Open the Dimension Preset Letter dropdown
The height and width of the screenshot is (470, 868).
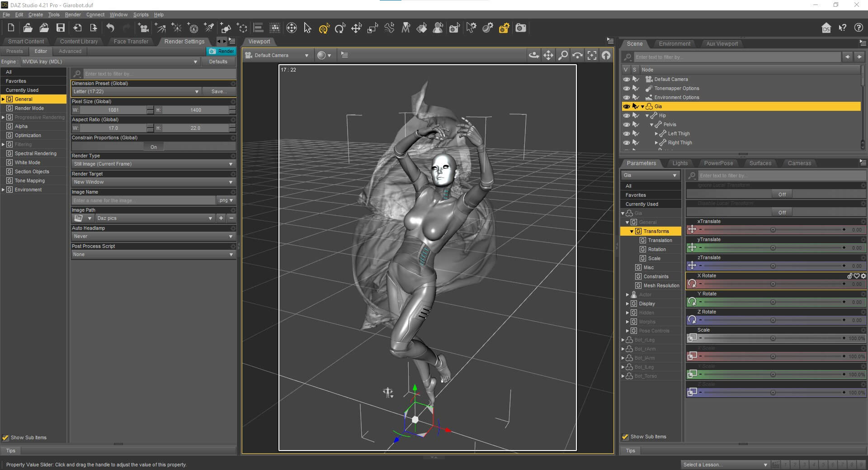coord(136,91)
